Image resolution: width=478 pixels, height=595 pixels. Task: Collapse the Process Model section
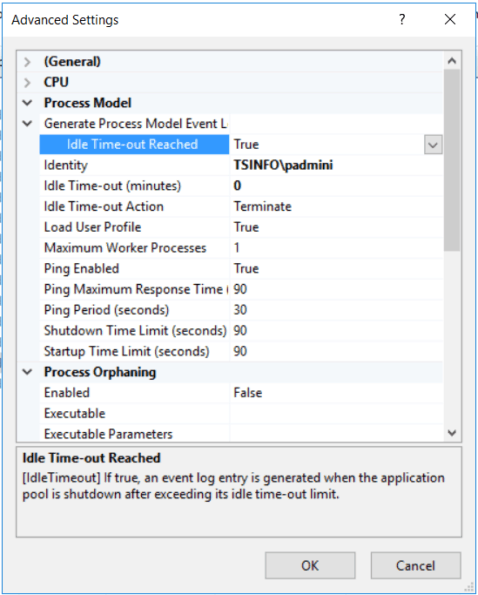27,103
